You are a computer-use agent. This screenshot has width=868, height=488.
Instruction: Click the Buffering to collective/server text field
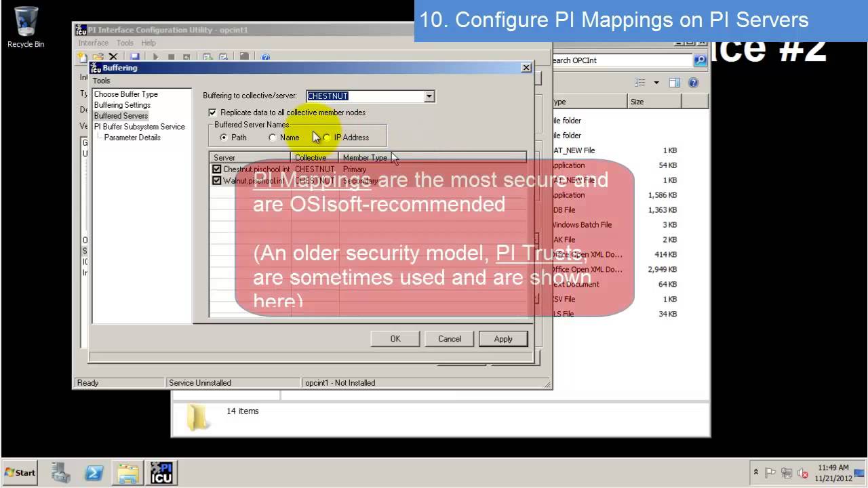[x=365, y=96]
